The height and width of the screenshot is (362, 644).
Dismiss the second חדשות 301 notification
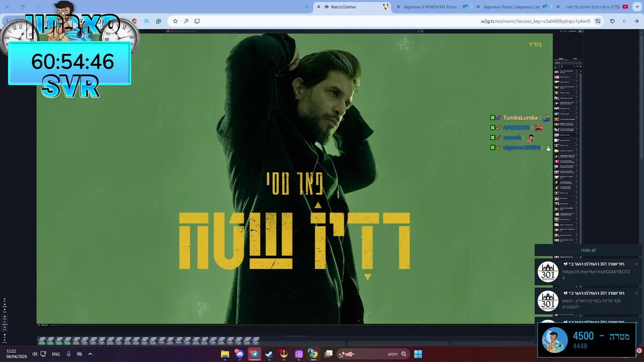pyautogui.click(x=636, y=293)
